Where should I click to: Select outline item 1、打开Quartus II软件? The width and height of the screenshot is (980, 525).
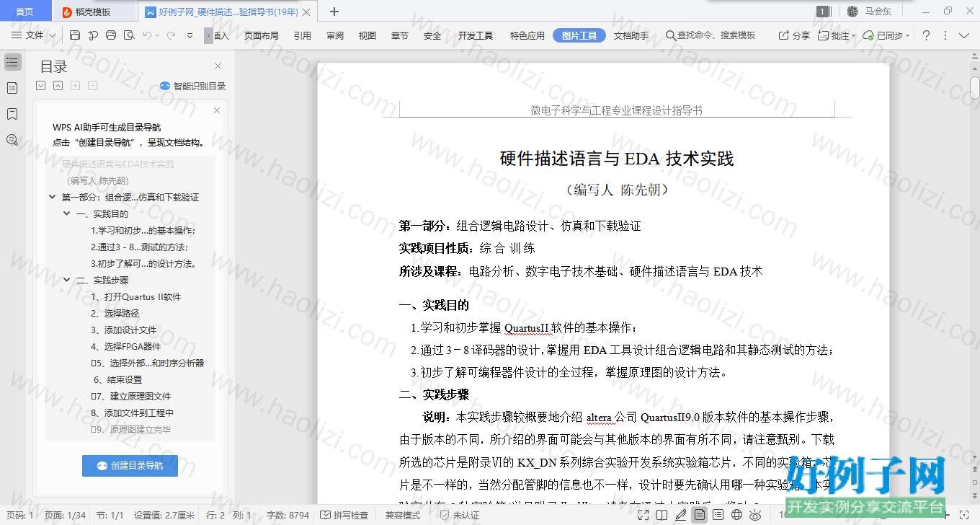click(136, 297)
